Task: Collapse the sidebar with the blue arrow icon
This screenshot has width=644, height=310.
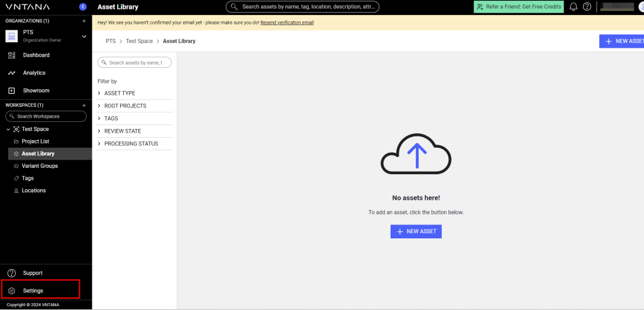Action: pyautogui.click(x=83, y=7)
